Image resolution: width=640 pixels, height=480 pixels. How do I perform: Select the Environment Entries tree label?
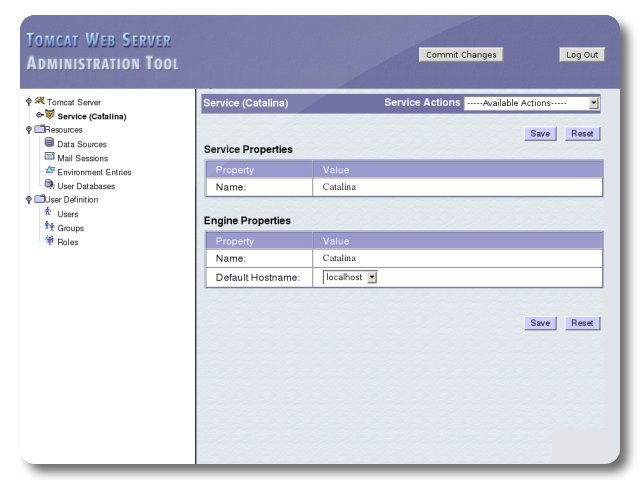94,172
